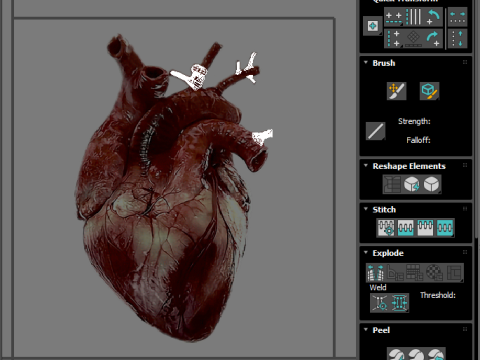480x360 pixels.
Task: Click the Break icon in Explode
Action: 376,273
